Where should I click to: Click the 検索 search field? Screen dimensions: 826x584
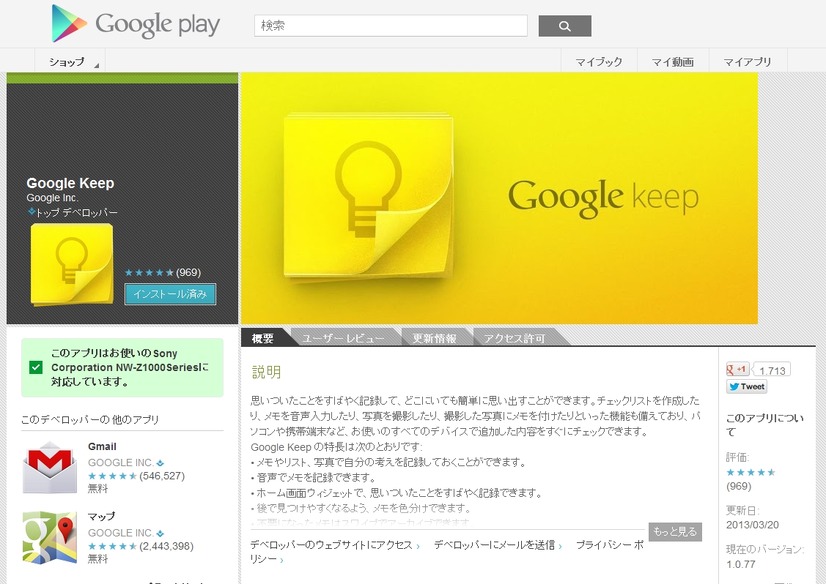tap(390, 26)
